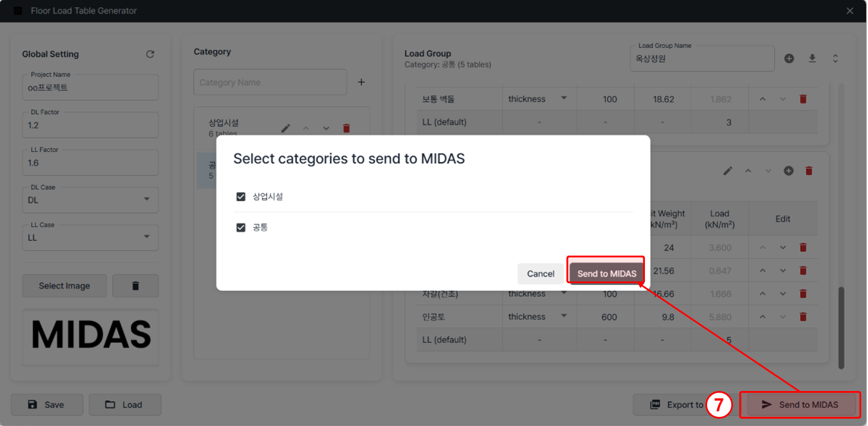Edit the 상업시설 category with the pencil icon
Screen dimensions: 868x426
click(286, 128)
